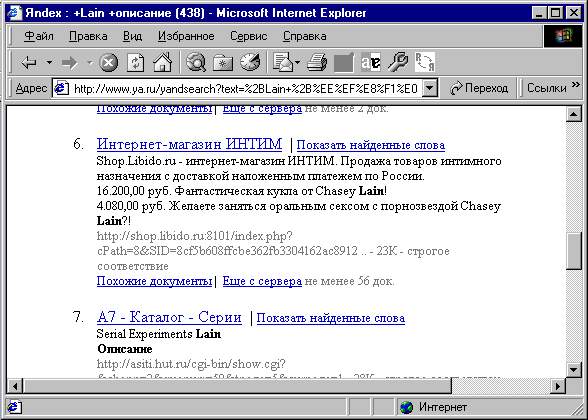Open the History clock icon
The width and height of the screenshot is (588, 420).
coord(250,62)
